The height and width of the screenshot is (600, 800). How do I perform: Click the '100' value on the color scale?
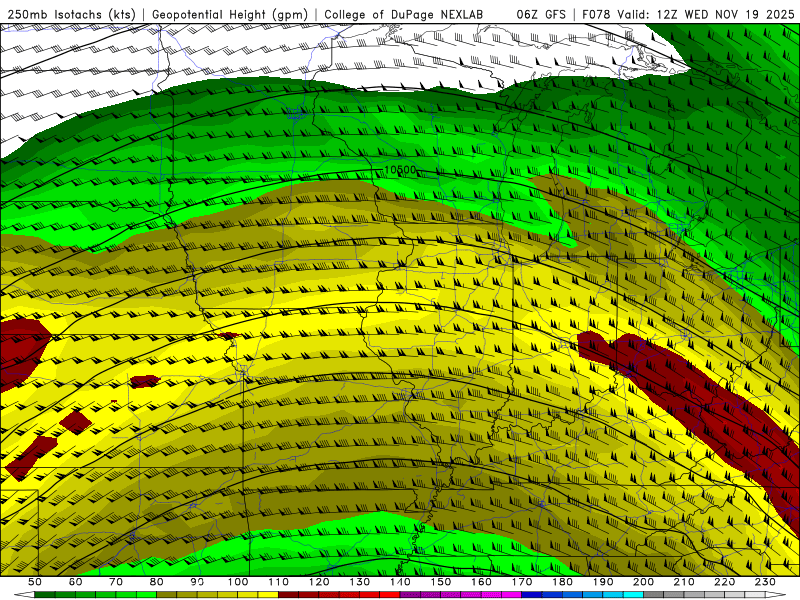click(238, 582)
